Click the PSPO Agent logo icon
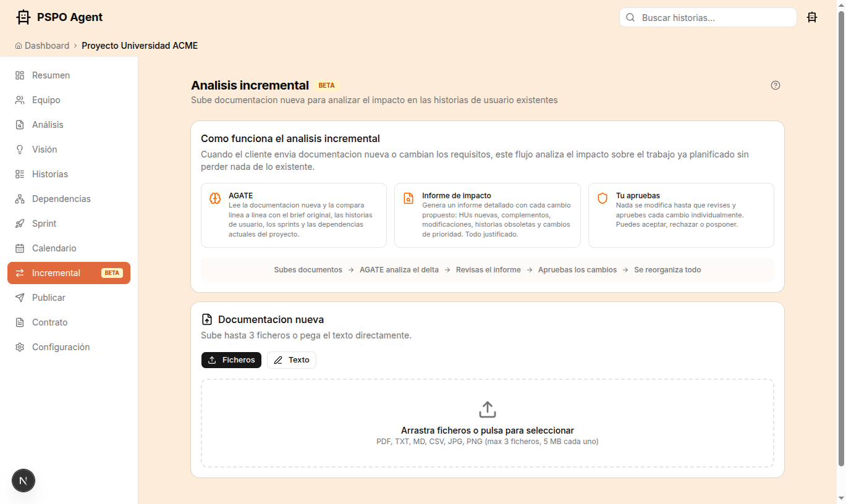The width and height of the screenshot is (846, 504). [23, 17]
